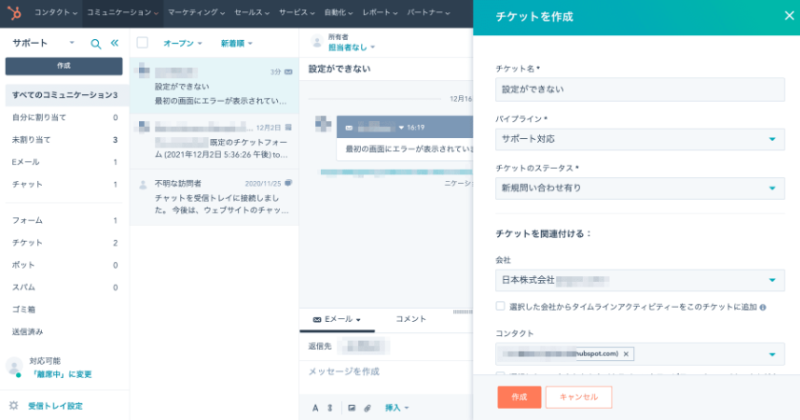This screenshot has height=420, width=800.
Task: Open 受信トレイ設定 link
Action: [55, 406]
